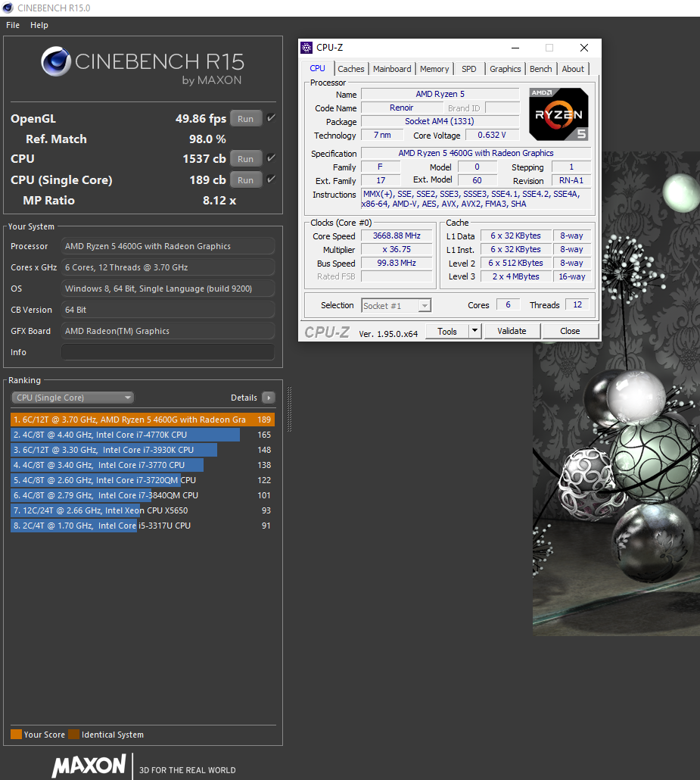Image resolution: width=700 pixels, height=780 pixels.
Task: Click the Core Speed value 3668.88 MHz
Action: click(x=397, y=236)
